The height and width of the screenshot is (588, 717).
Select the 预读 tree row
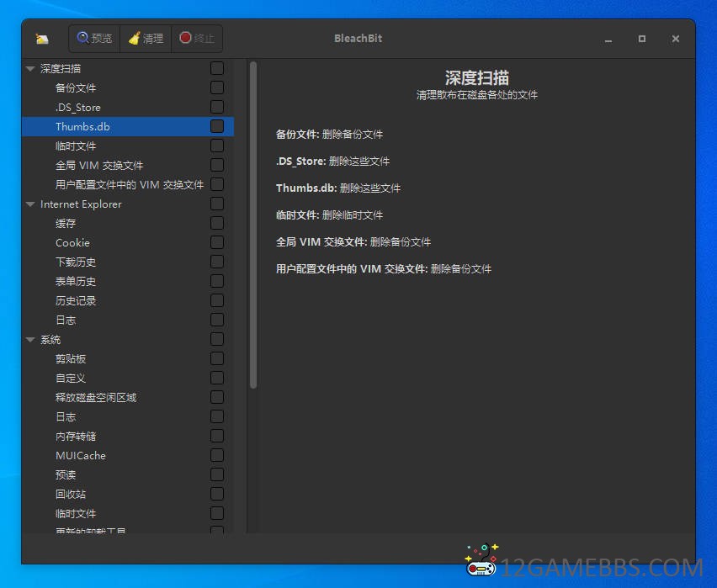coord(128,475)
